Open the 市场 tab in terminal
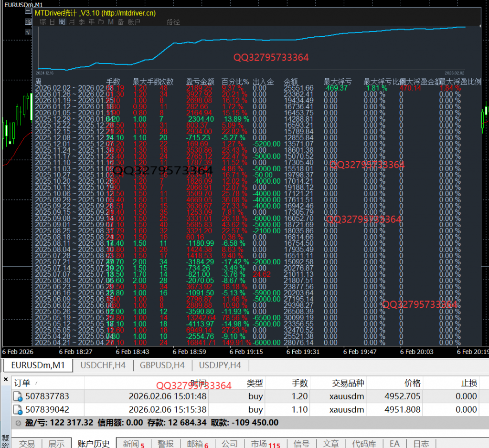 pyautogui.click(x=259, y=443)
